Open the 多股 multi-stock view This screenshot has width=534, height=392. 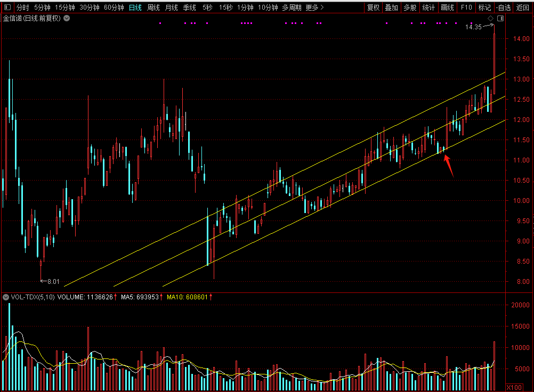coord(410,7)
